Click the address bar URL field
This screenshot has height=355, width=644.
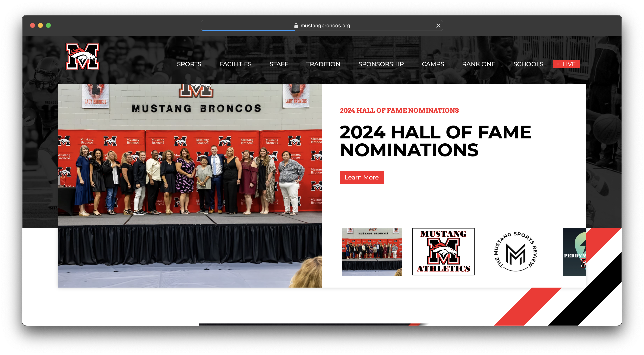[325, 26]
